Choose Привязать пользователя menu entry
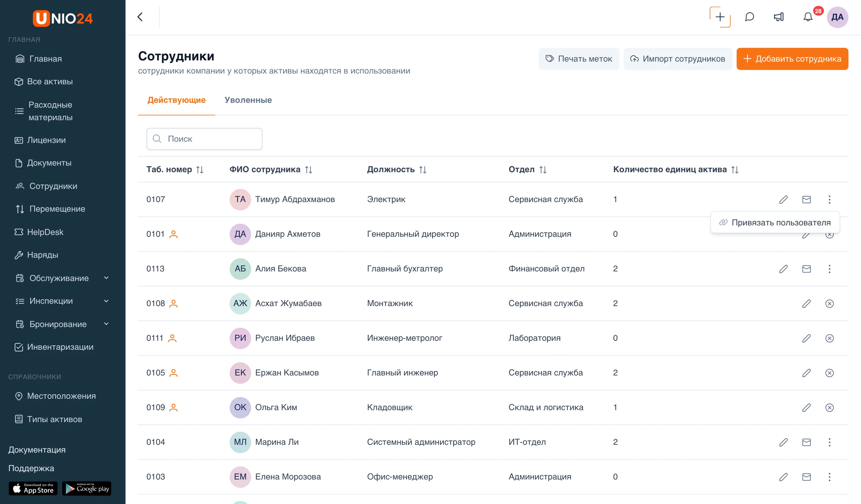This screenshot has height=504, width=861. pyautogui.click(x=775, y=223)
